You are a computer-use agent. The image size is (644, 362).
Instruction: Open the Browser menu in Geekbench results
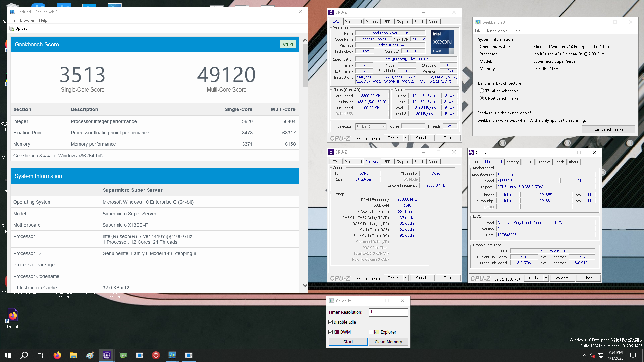(27, 20)
